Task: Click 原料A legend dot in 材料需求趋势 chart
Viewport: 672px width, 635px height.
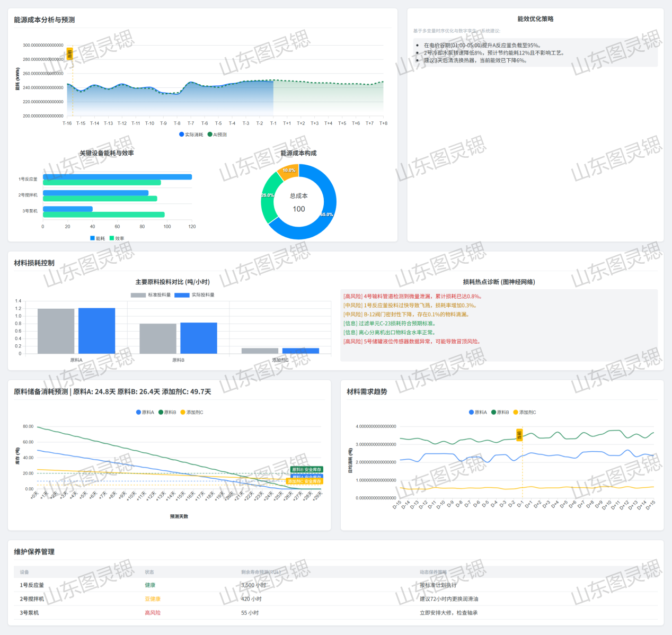Action: pyautogui.click(x=471, y=412)
